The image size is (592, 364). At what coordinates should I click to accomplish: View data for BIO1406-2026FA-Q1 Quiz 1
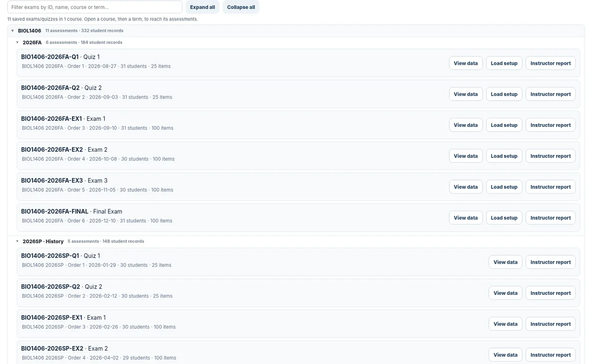point(465,63)
